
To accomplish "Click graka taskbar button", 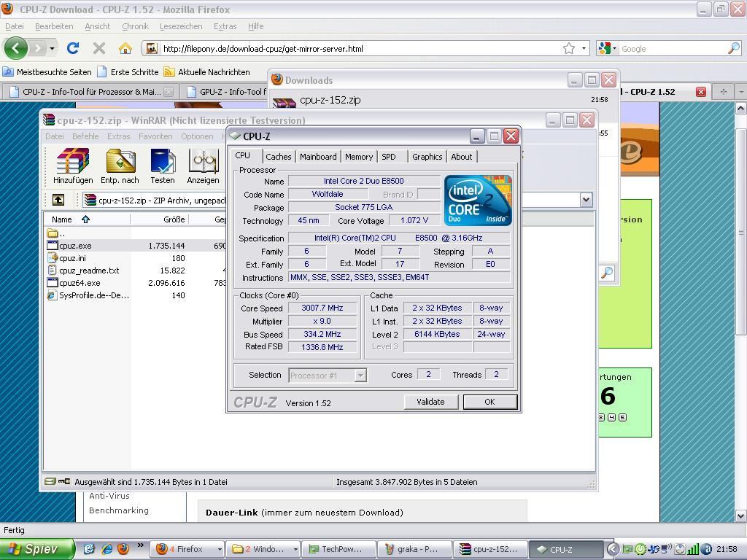I will pyautogui.click(x=414, y=549).
